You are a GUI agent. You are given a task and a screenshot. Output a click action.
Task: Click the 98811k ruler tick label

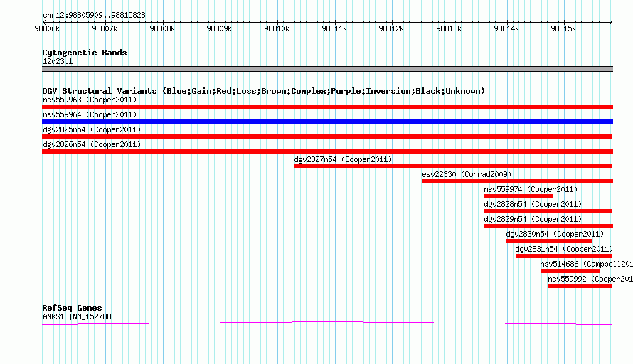click(334, 28)
